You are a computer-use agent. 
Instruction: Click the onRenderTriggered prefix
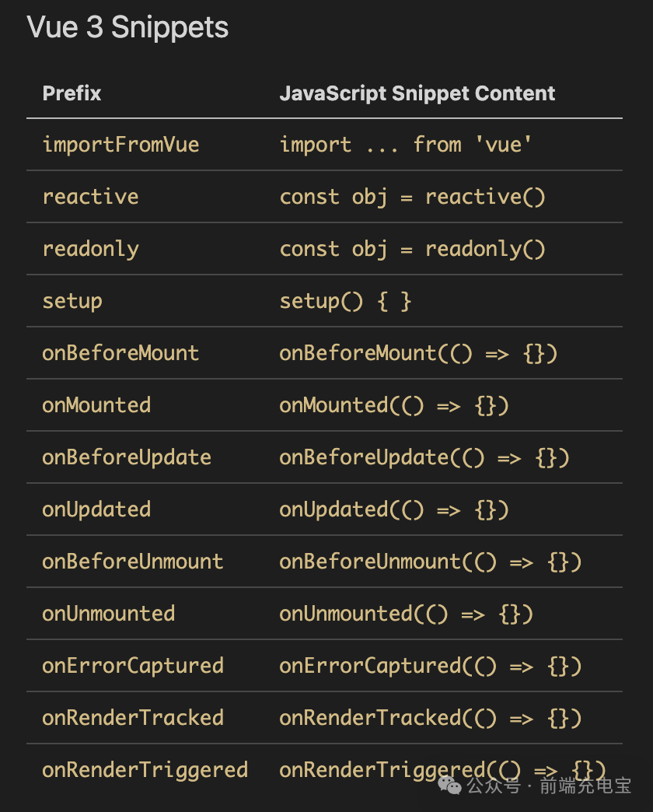[x=145, y=771]
